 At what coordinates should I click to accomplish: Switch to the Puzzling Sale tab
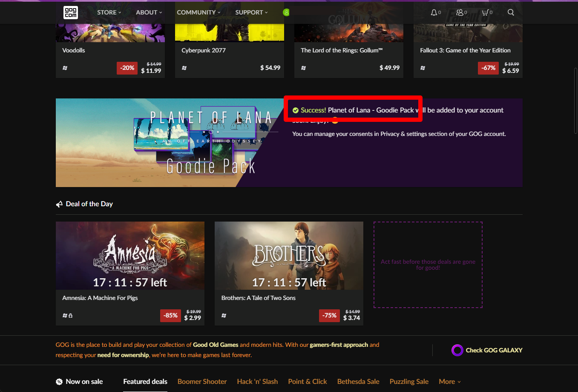(x=409, y=382)
